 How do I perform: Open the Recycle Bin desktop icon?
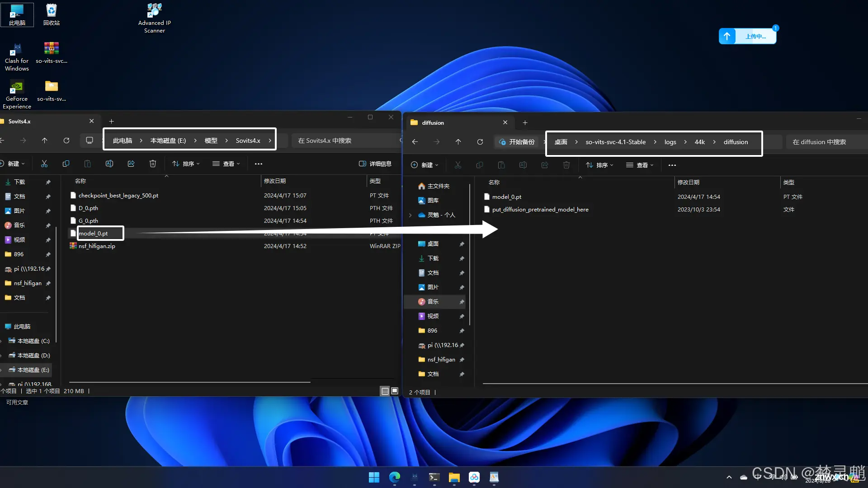click(x=52, y=14)
